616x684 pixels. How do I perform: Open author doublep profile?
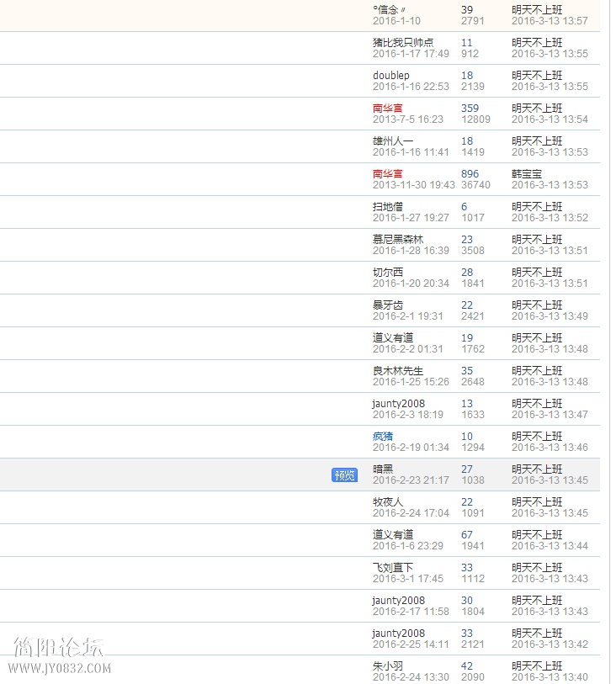[x=390, y=75]
